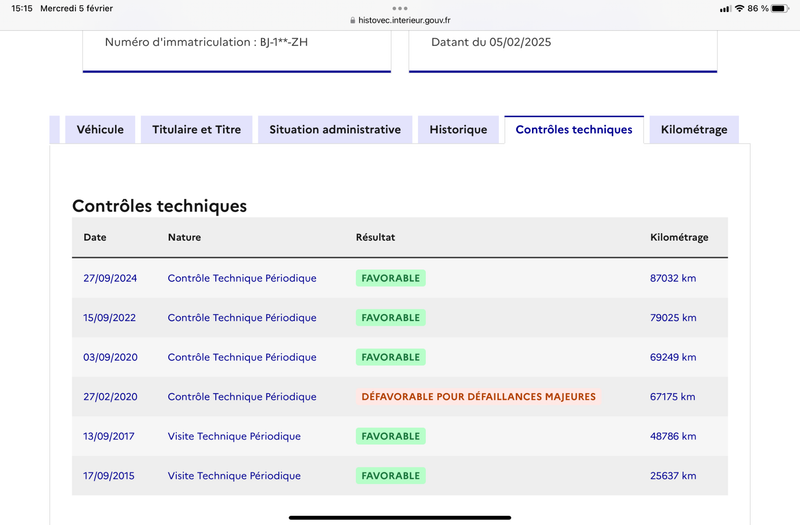Go to the Kilométrage tab
The image size is (800, 525).
coord(694,130)
